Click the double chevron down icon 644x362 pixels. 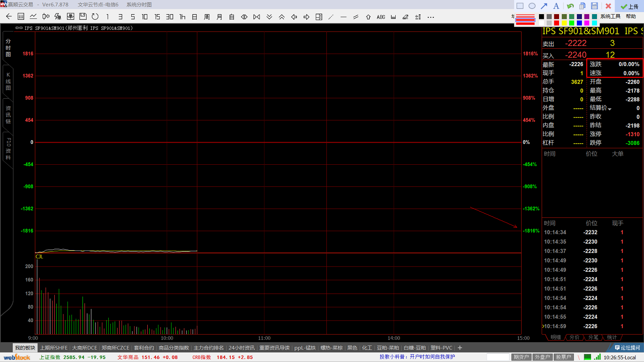coord(269,17)
